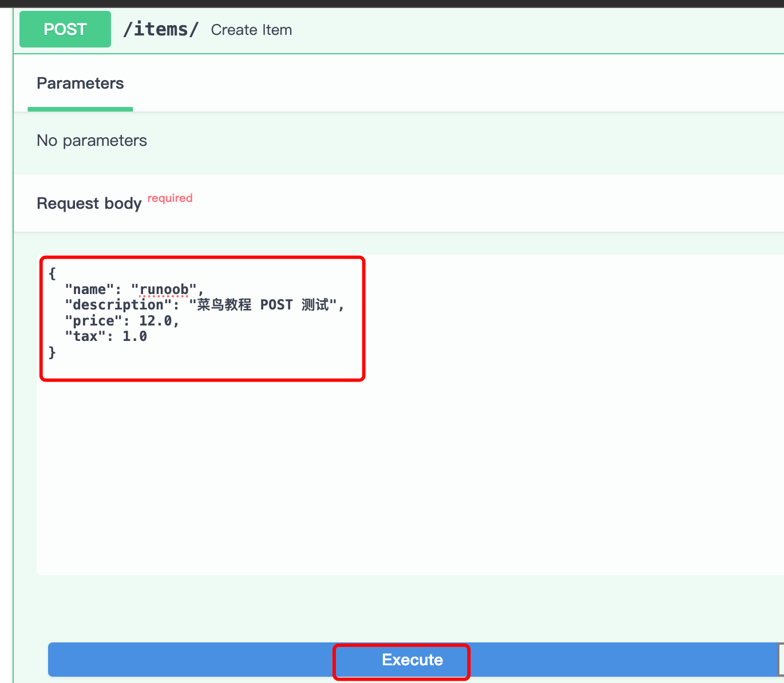The width and height of the screenshot is (784, 683).
Task: Place cursor on the "name" key
Action: coord(90,289)
